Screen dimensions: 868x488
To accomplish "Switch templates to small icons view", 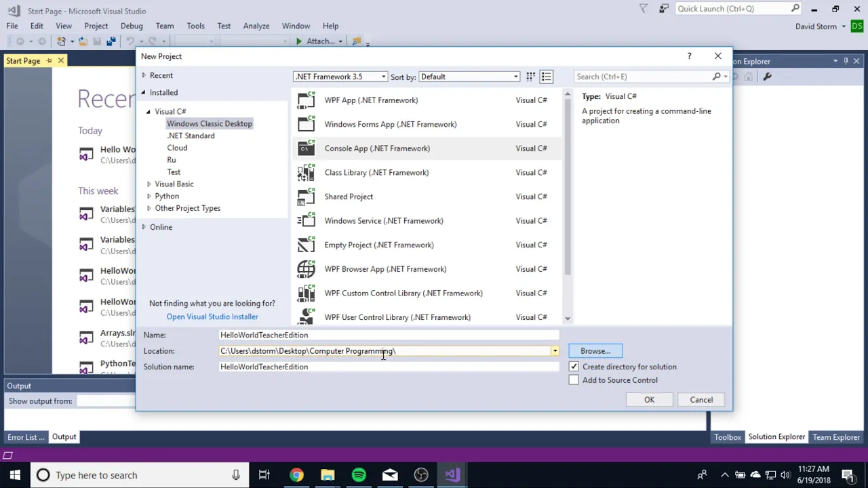I will tap(530, 77).
